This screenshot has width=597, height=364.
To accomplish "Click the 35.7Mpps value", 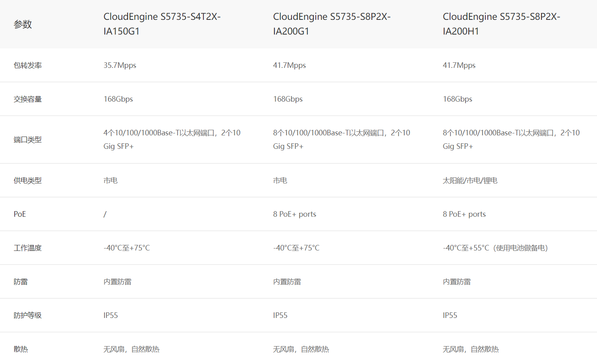I will click(120, 65).
